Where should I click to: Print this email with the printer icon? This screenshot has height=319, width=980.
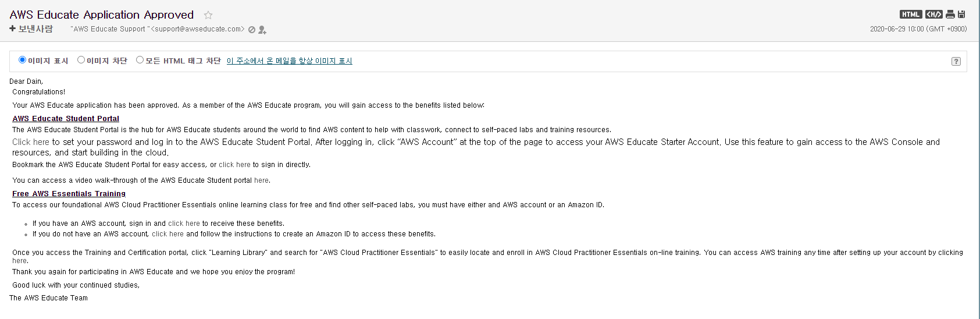click(x=950, y=15)
